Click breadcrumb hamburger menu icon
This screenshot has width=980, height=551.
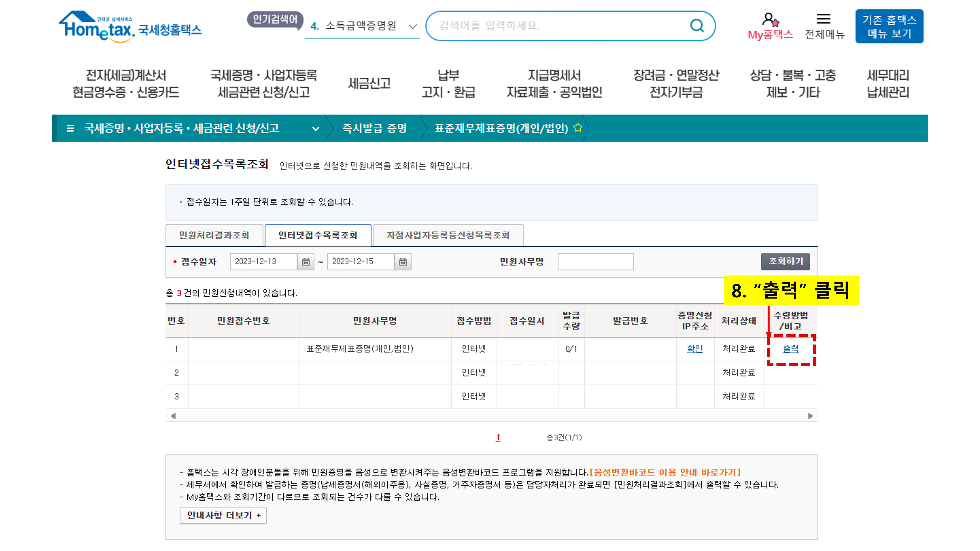coord(70,128)
